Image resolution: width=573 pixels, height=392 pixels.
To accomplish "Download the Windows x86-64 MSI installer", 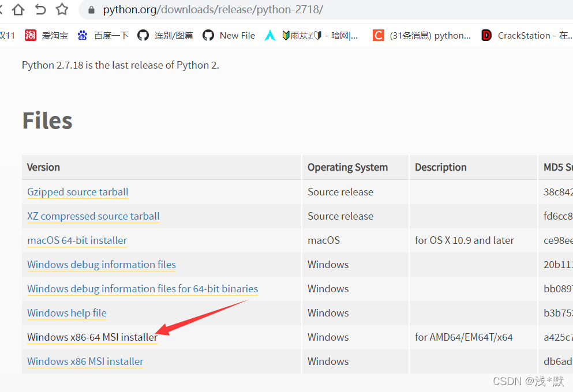I will (x=92, y=337).
